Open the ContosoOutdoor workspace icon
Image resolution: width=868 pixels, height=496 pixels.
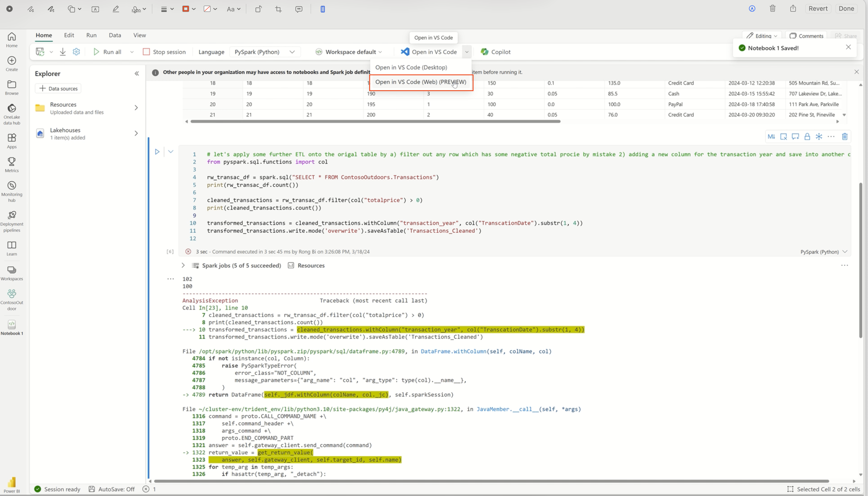click(12, 300)
